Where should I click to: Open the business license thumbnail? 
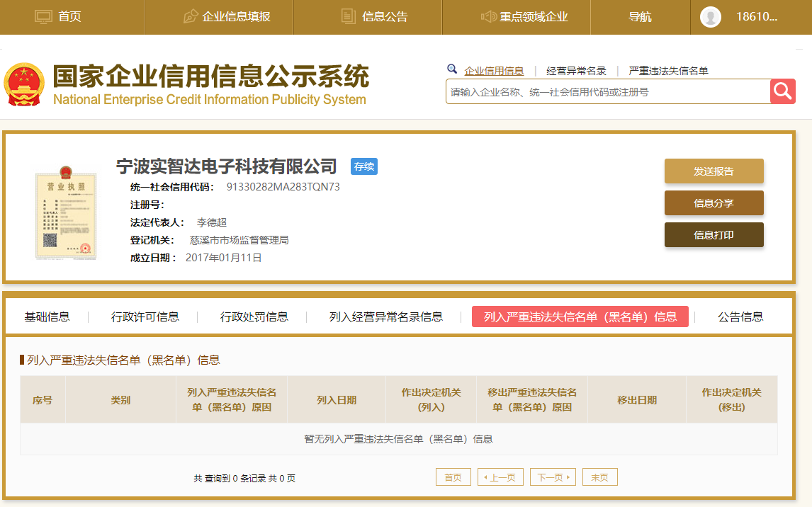[66, 212]
